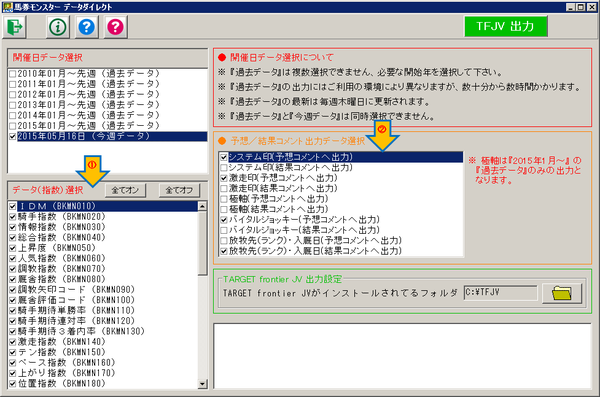This screenshot has height=397, width=600.
Task: Uncheck 厩舎指数 (BKMN080) checkbox
Action: pos(13,279)
